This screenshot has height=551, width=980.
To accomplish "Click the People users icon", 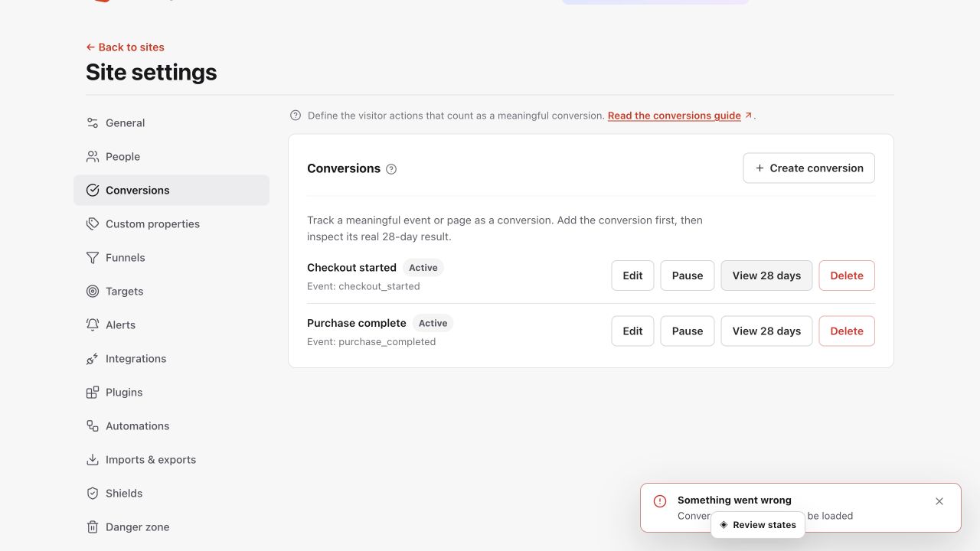I will tap(93, 157).
